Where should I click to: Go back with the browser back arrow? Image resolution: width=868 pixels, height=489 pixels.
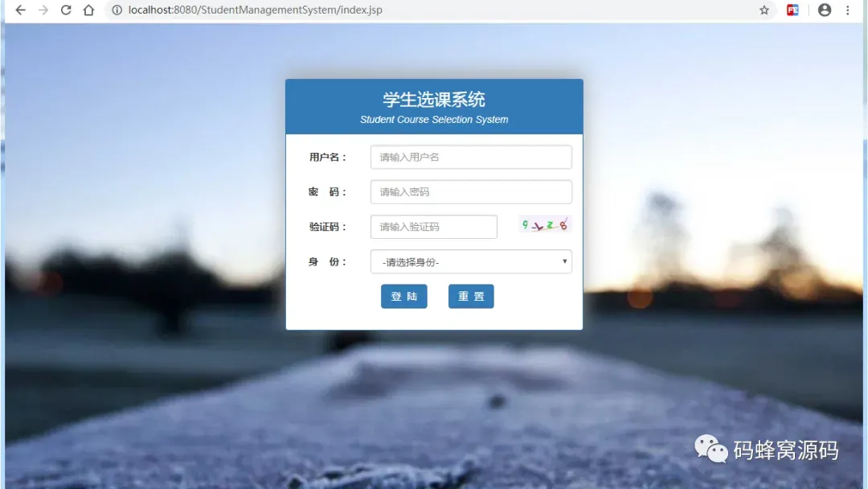[20, 10]
